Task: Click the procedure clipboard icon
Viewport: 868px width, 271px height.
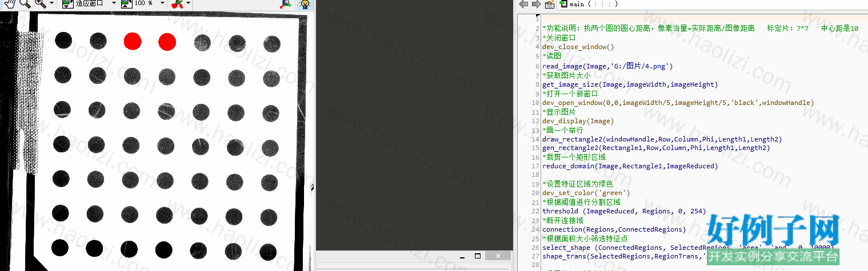Action: [x=549, y=4]
